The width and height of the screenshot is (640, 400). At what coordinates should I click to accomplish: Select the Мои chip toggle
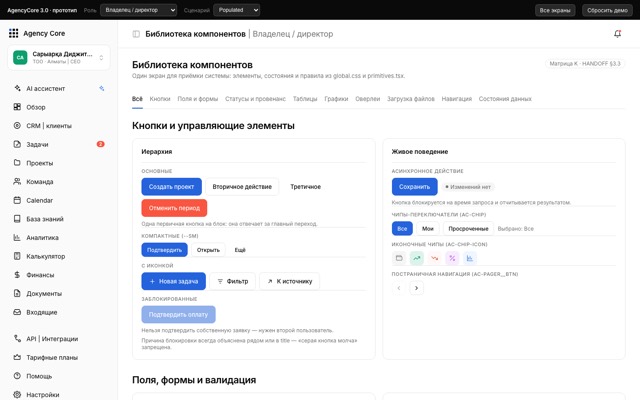coord(428,229)
